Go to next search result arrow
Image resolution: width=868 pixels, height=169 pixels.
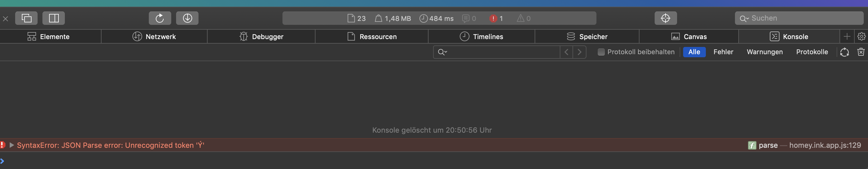pos(579,52)
